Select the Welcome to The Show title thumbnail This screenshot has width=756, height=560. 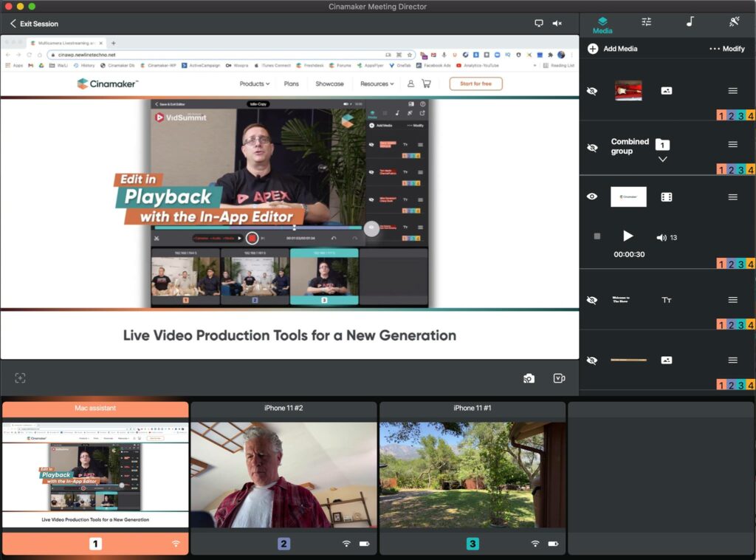[620, 299]
